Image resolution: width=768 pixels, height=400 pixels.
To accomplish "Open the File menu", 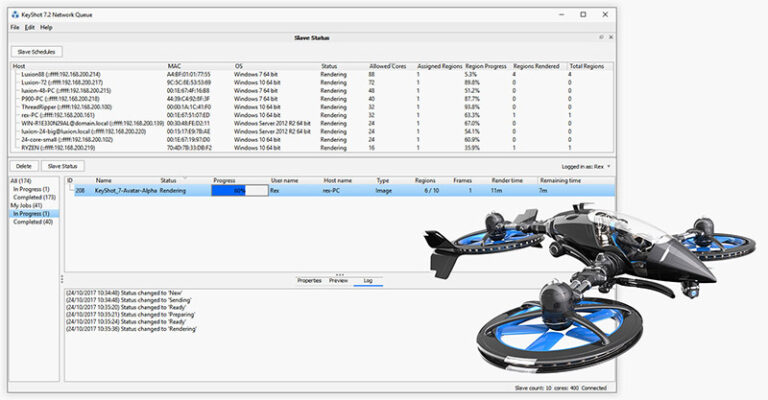I will [x=15, y=27].
